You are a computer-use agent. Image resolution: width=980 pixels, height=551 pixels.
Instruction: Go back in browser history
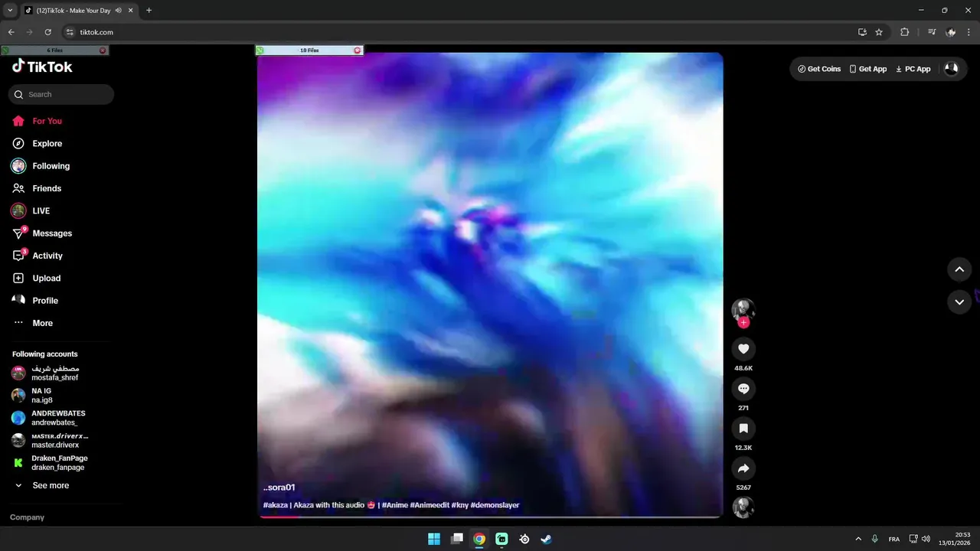[x=11, y=32]
